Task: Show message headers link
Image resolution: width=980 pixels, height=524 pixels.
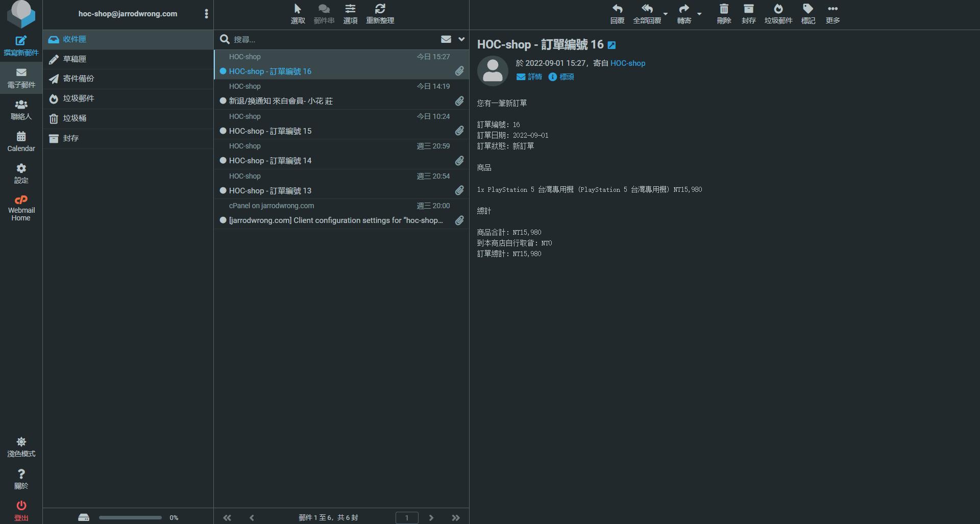Action: (x=561, y=77)
